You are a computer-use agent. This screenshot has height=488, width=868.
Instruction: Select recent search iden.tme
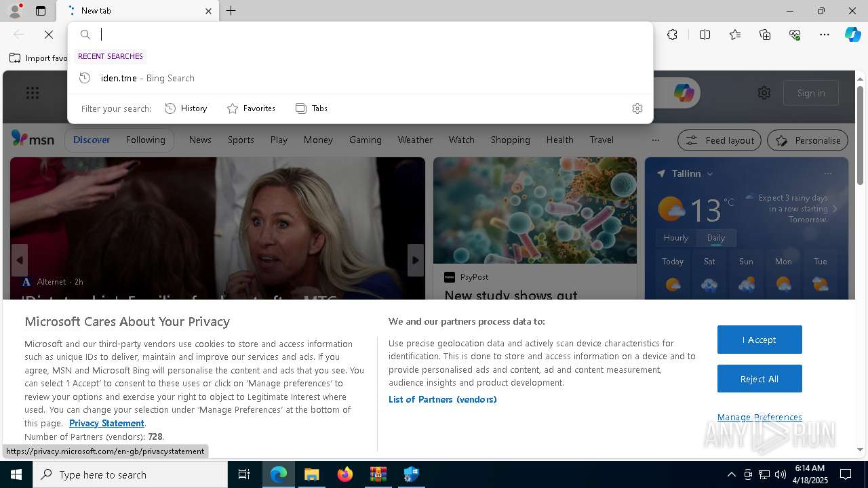point(360,78)
